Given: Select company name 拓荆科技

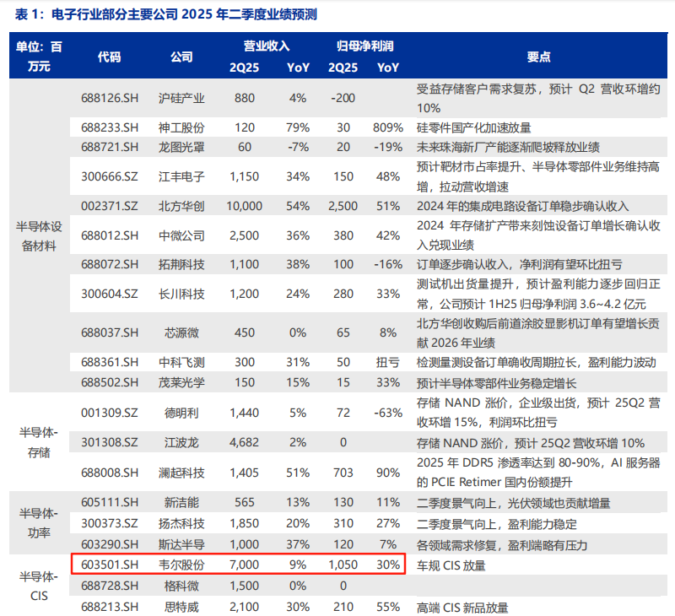Looking at the screenshot, I should pyautogui.click(x=181, y=264).
